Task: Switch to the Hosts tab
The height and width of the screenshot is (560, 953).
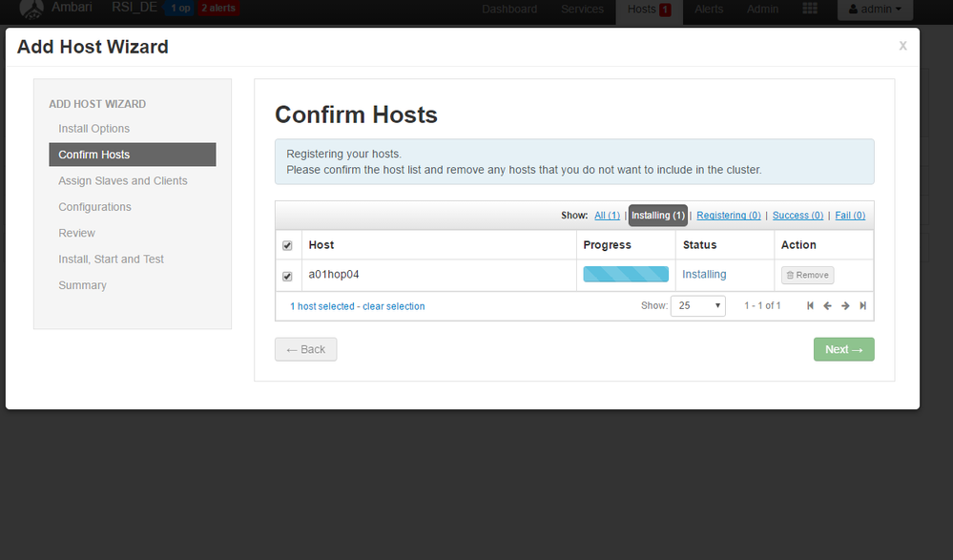Action: coord(642,10)
